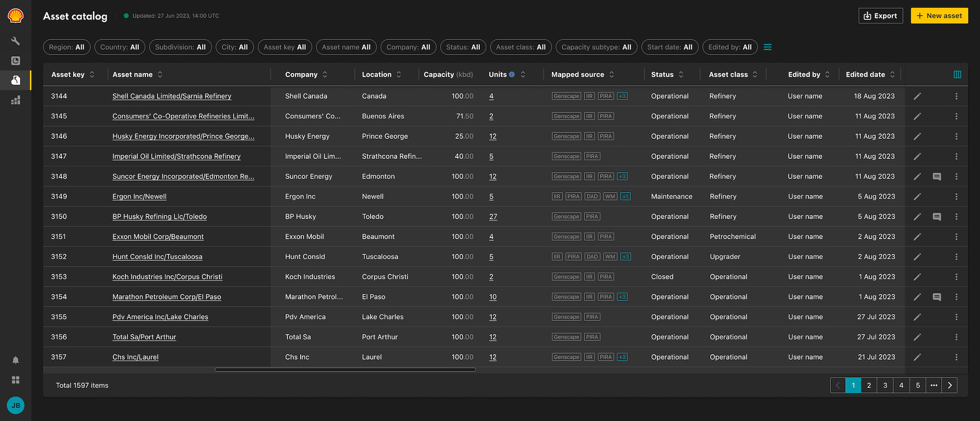Open the Status filter dropdown

tap(463, 47)
